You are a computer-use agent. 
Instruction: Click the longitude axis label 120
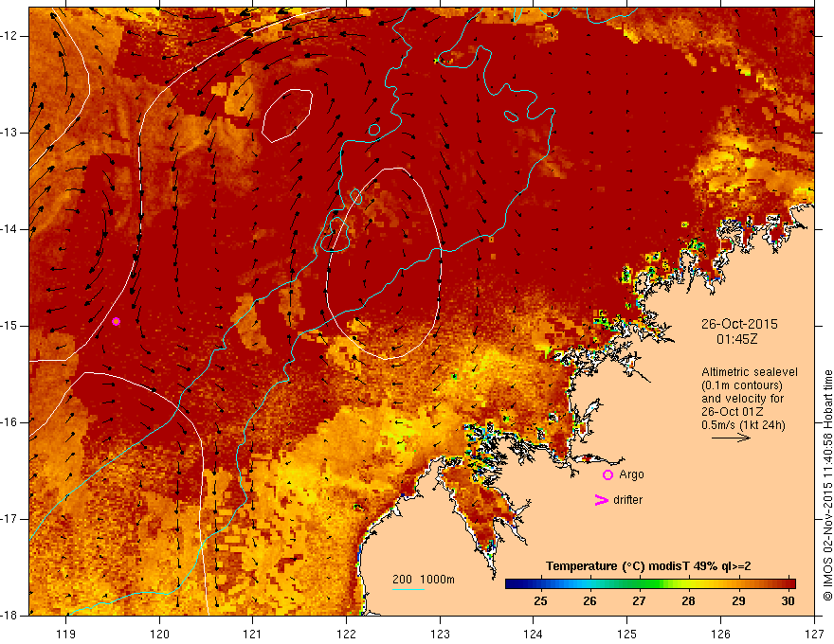tap(159, 634)
